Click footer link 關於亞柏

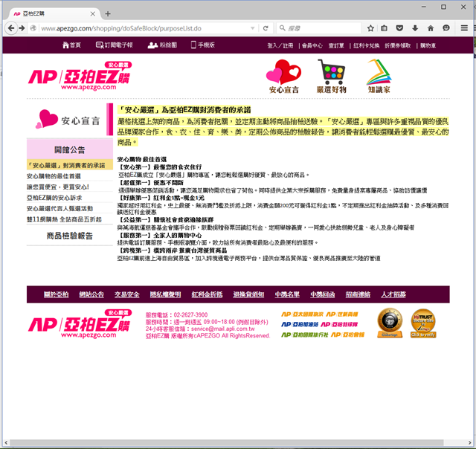coord(57,294)
